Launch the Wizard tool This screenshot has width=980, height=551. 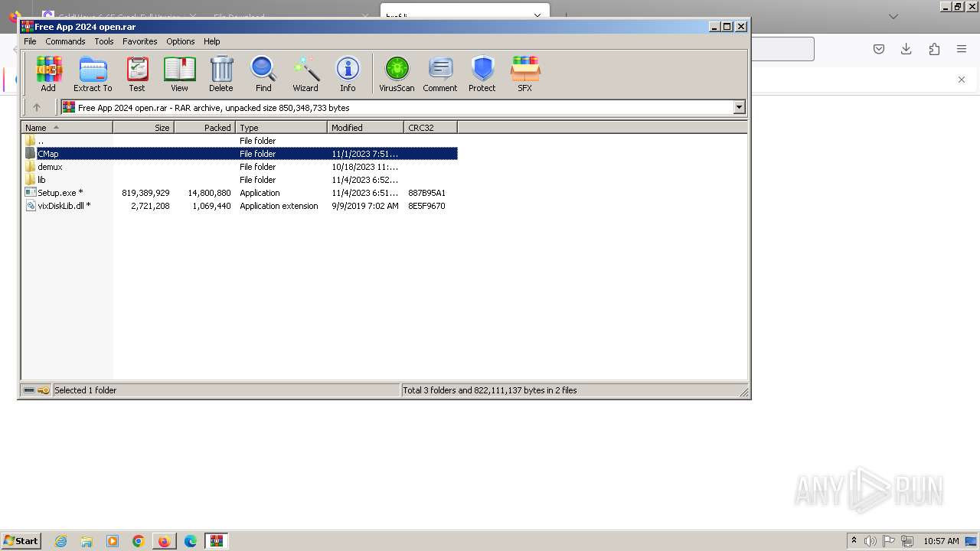click(305, 74)
